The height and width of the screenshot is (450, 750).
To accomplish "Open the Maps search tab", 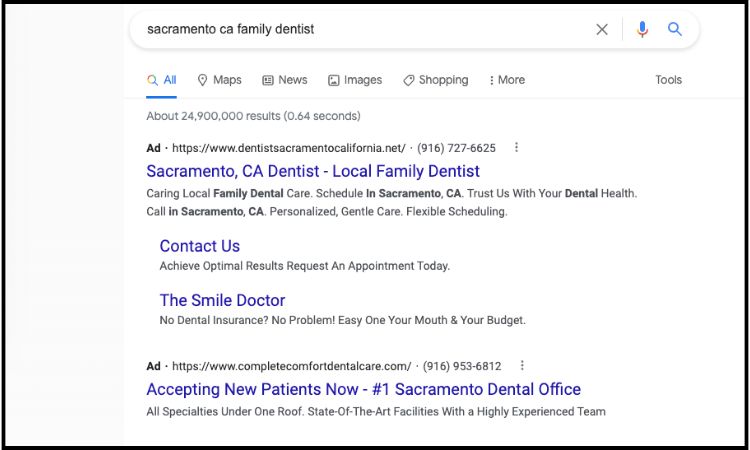I will pyautogui.click(x=219, y=80).
